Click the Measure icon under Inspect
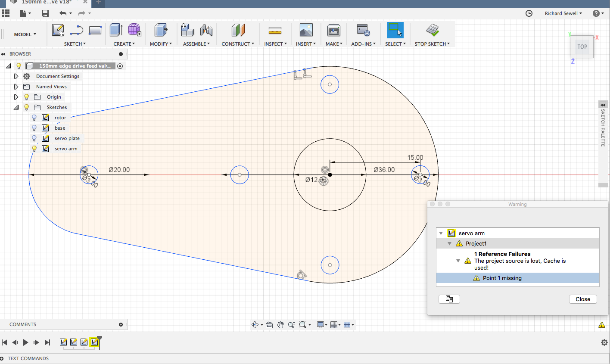Screen dimensions: 610x364 pyautogui.click(x=274, y=30)
